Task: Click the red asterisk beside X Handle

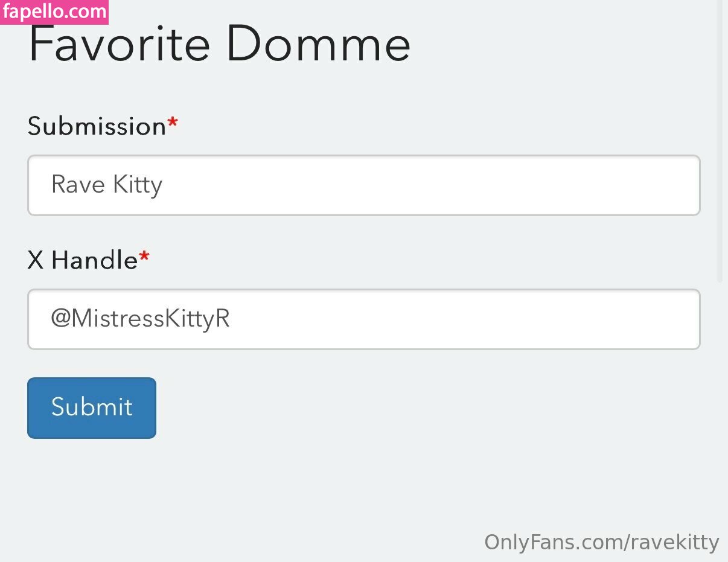Action: tap(144, 258)
